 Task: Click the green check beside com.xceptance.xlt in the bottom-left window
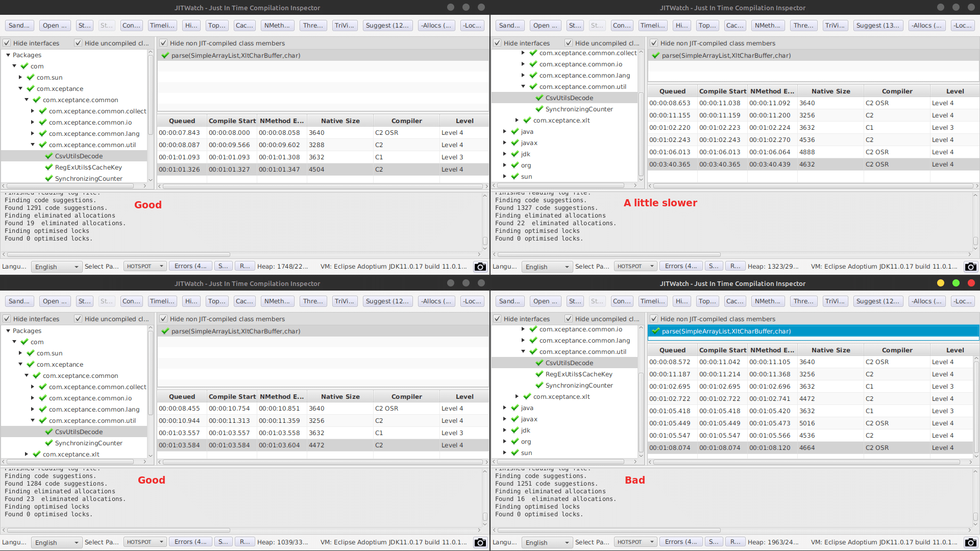coord(37,454)
